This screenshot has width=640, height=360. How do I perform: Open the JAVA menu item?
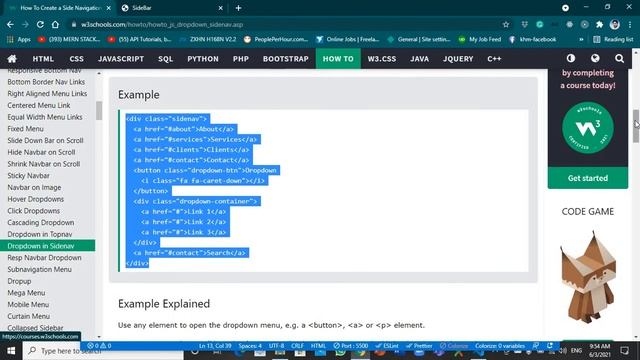420,59
